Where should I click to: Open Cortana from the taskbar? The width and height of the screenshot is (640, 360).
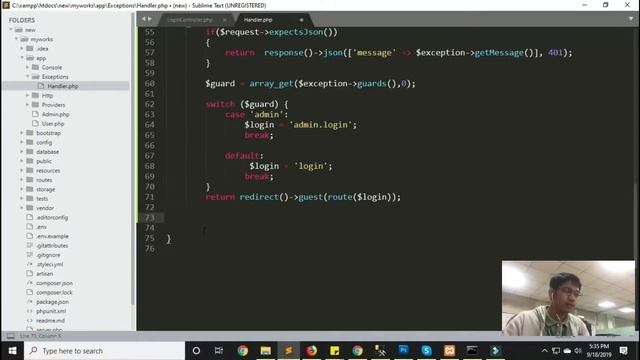196,351
